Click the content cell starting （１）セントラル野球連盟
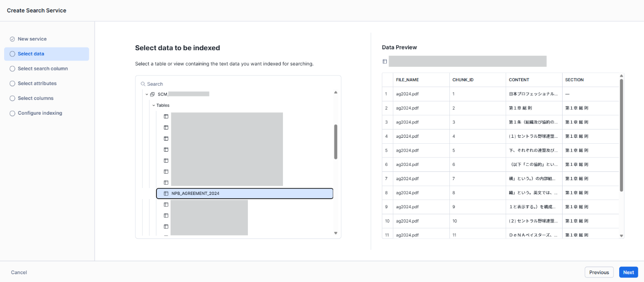This screenshot has height=282, width=644. pos(534,136)
